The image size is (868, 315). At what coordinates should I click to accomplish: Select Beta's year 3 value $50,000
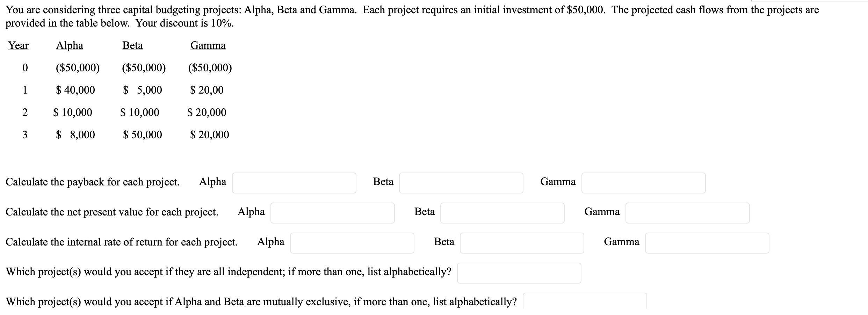pyautogui.click(x=143, y=135)
